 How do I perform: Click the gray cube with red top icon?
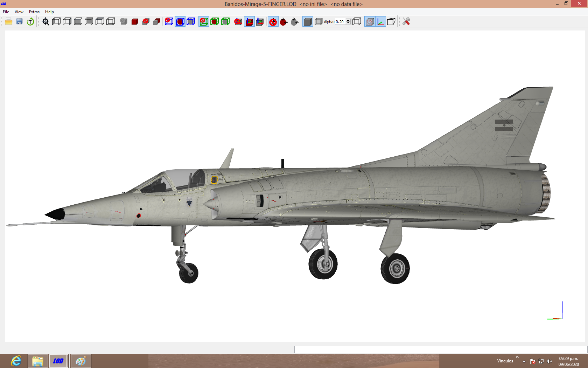point(157,22)
